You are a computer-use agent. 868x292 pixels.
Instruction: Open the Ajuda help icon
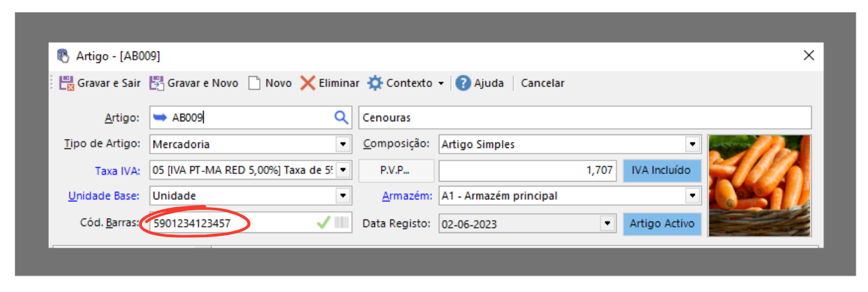[x=463, y=83]
